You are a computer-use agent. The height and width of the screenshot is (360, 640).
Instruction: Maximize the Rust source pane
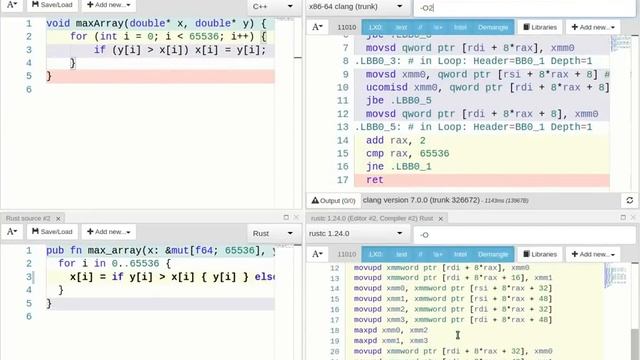pyautogui.click(x=286, y=218)
